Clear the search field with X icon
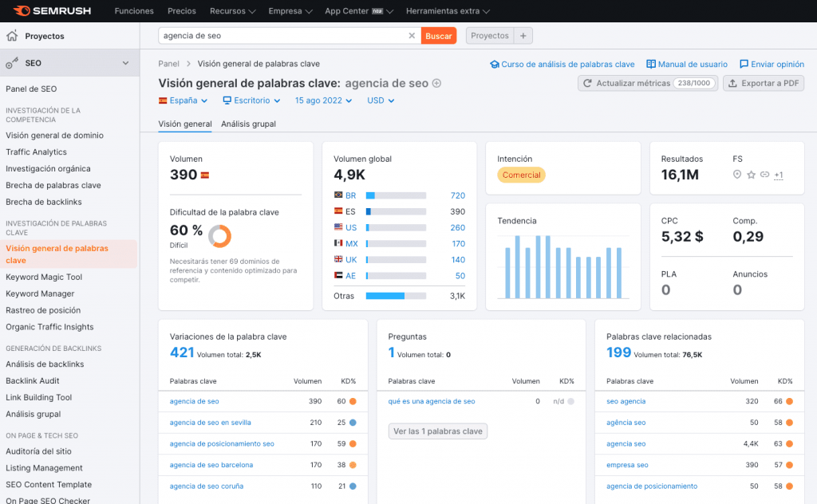The width and height of the screenshot is (817, 504). pyautogui.click(x=412, y=35)
